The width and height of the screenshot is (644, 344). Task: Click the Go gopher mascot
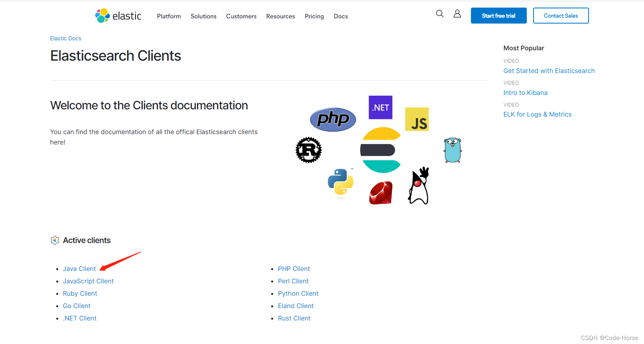tap(453, 150)
